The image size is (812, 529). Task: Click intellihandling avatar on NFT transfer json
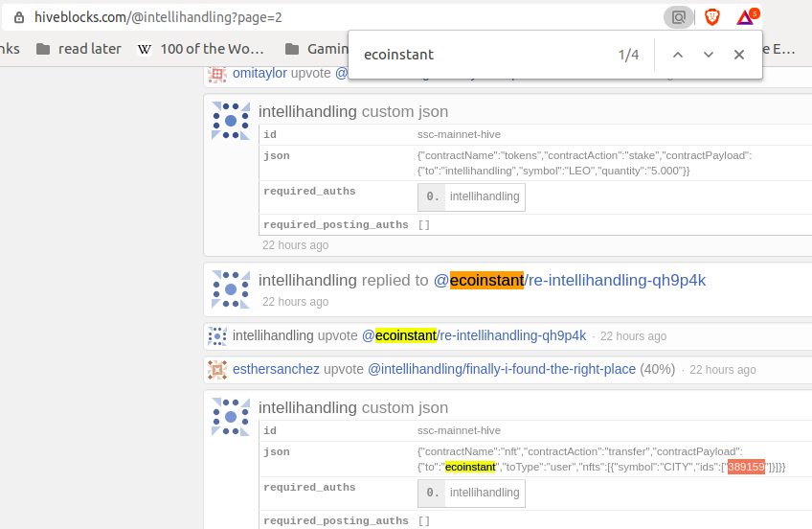[x=231, y=417]
